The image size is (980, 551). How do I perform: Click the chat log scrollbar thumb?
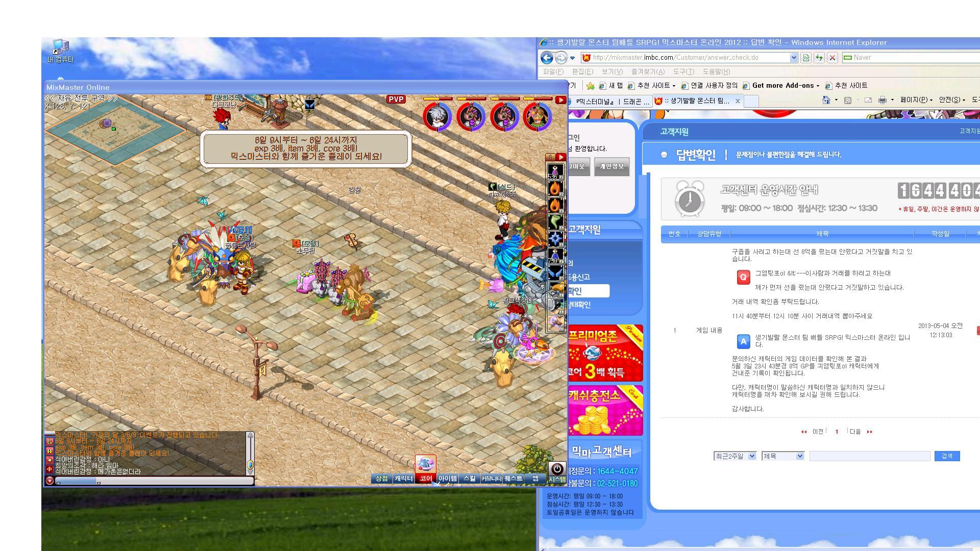[x=250, y=465]
